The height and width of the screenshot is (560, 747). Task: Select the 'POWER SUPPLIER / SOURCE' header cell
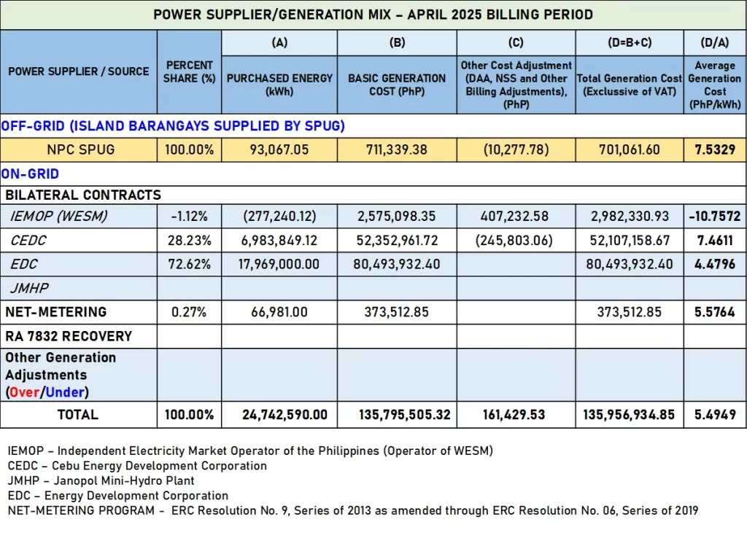click(x=79, y=71)
